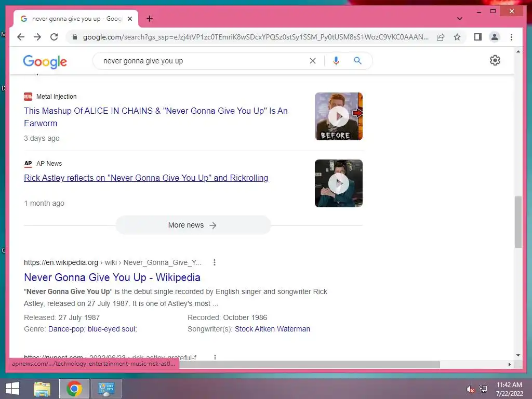Open the tab search dropdown chevron
The height and width of the screenshot is (399, 532).
pos(459,19)
